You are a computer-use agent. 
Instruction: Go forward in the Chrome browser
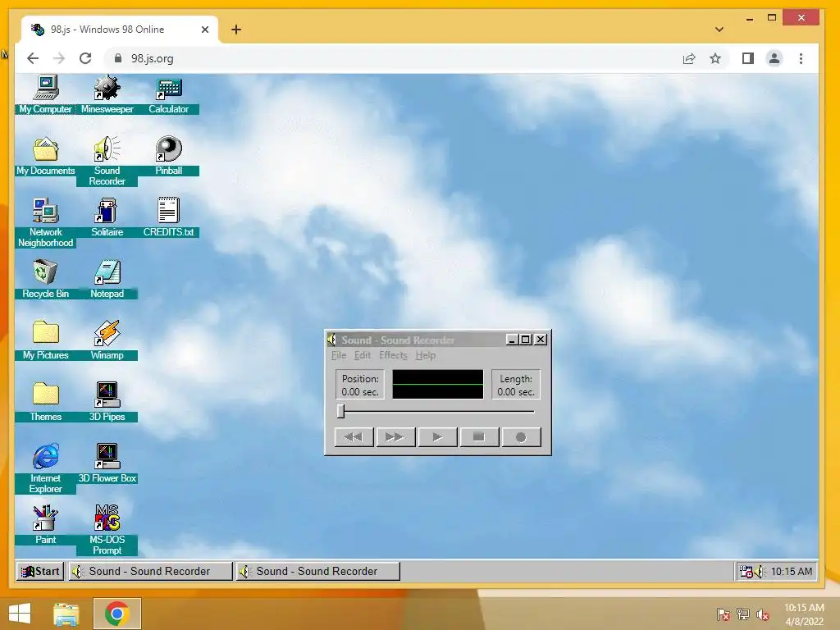coord(59,58)
